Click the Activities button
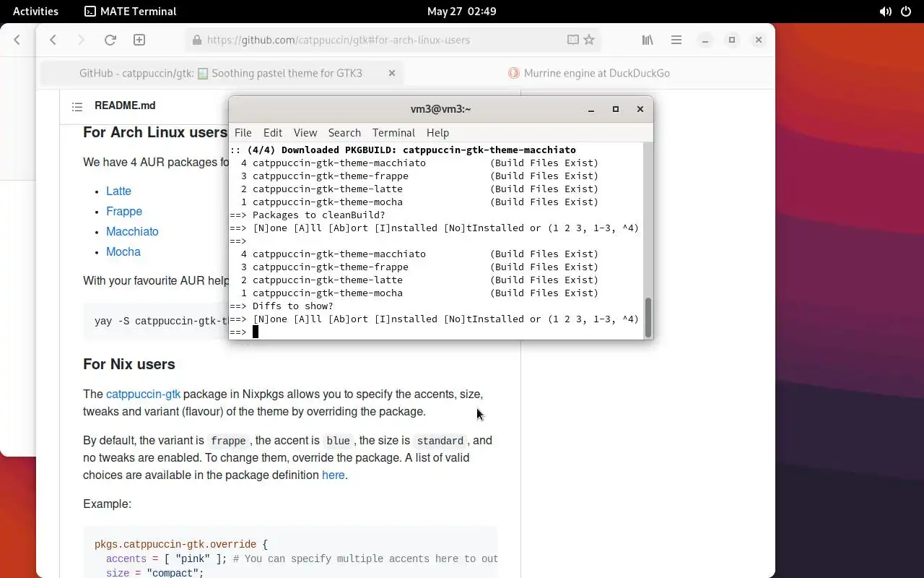 (35, 11)
